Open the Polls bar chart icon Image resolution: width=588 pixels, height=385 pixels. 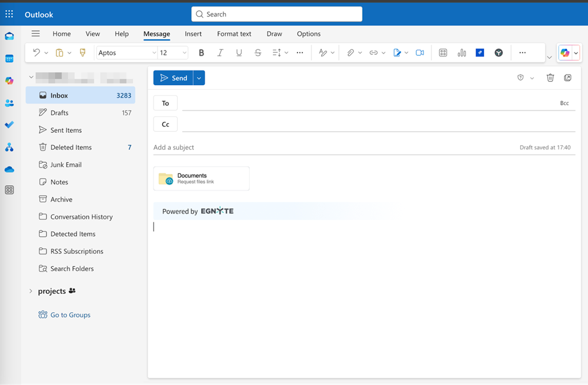tap(462, 53)
